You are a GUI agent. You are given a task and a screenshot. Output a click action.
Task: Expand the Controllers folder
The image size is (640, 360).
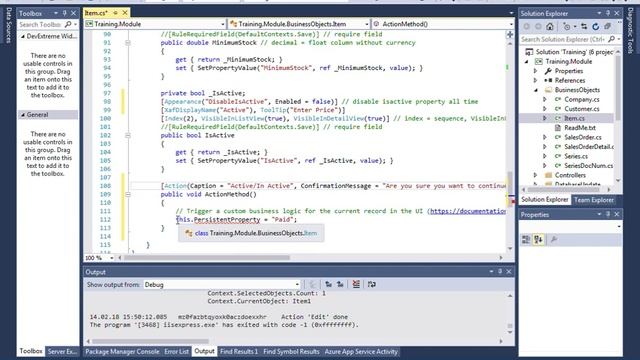536,175
